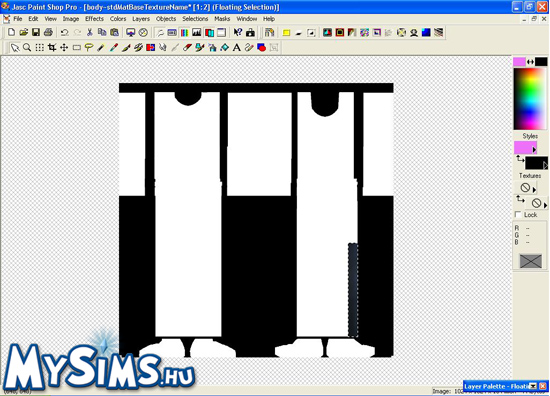Expand the background style black arrow
Screen dimensions: 550x396
click(545, 166)
